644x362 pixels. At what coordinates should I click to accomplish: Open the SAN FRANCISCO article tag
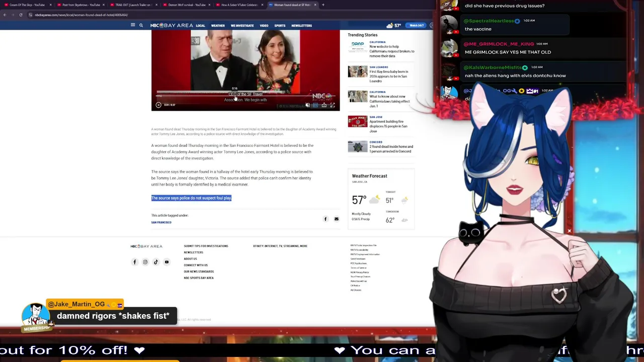click(x=162, y=222)
